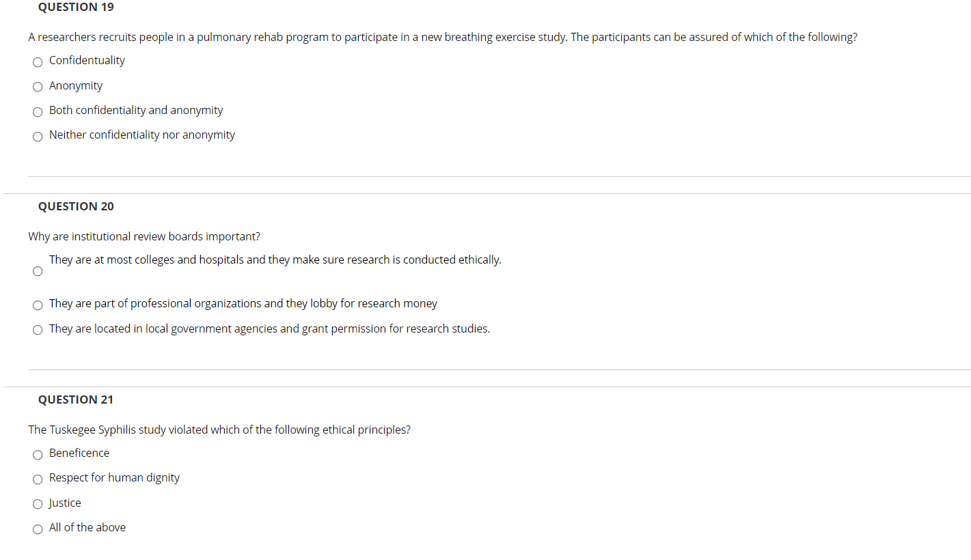This screenshot has width=971, height=560.
Task: Choose 'Both confidentiality and anonymity'
Action: 38,112
